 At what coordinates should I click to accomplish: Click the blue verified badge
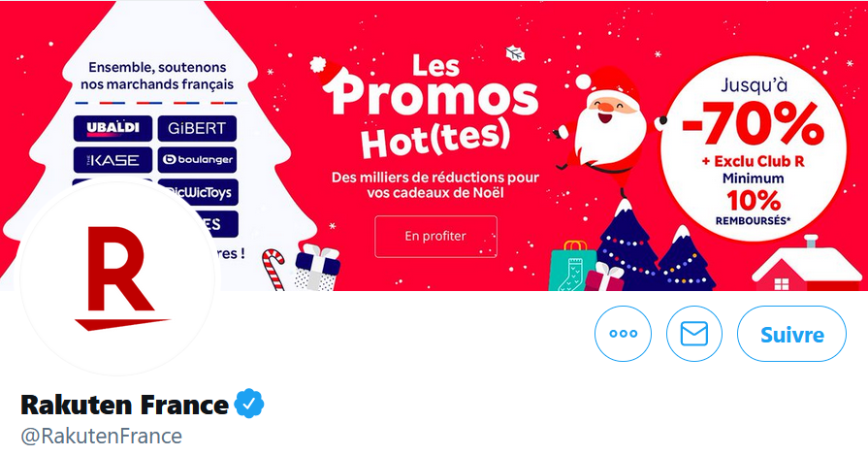249,404
